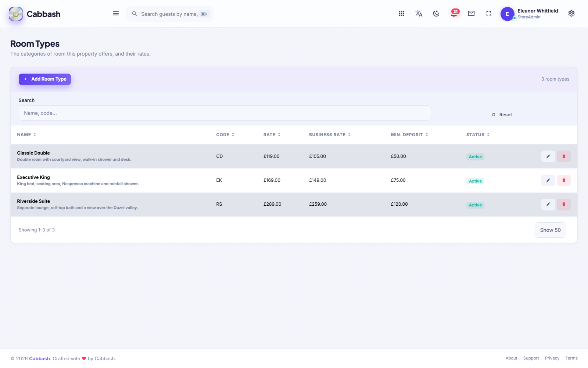Open the apps grid icon
Image resolution: width=588 pixels, height=368 pixels.
pos(401,14)
